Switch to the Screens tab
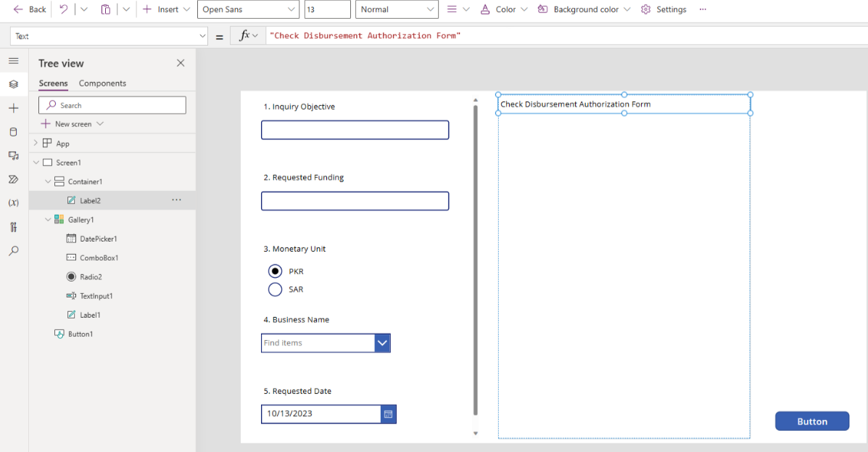The image size is (868, 452). (x=53, y=83)
